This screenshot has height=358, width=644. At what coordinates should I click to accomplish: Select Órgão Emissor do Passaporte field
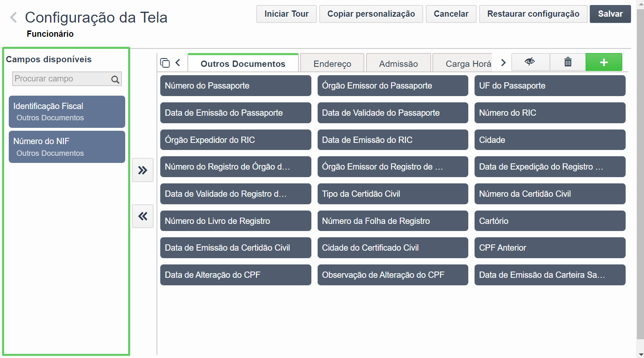393,86
